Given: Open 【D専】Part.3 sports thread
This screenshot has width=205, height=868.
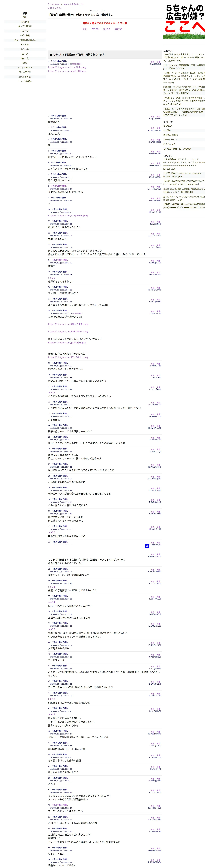Looking at the screenshot, I should [170, 139].
